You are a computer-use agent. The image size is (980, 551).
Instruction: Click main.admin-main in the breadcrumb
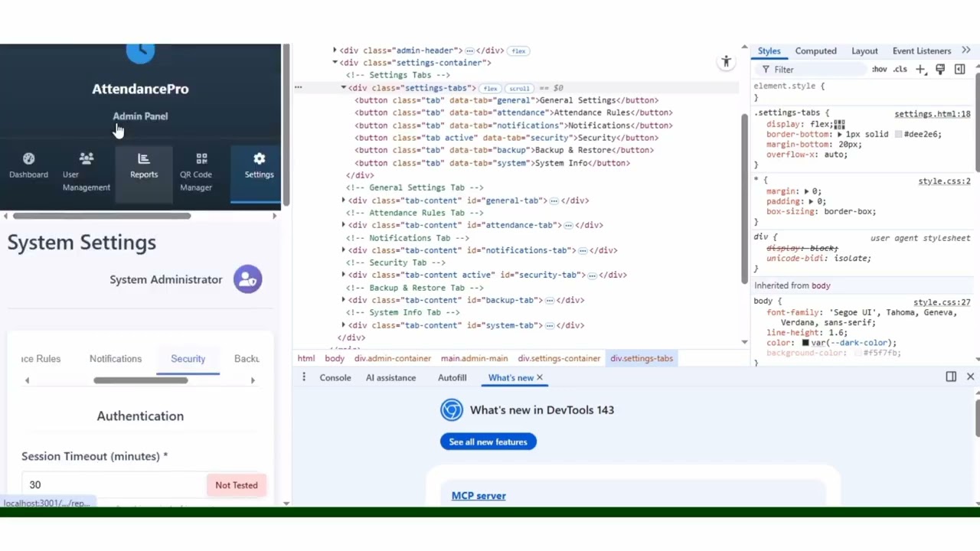[x=474, y=358]
